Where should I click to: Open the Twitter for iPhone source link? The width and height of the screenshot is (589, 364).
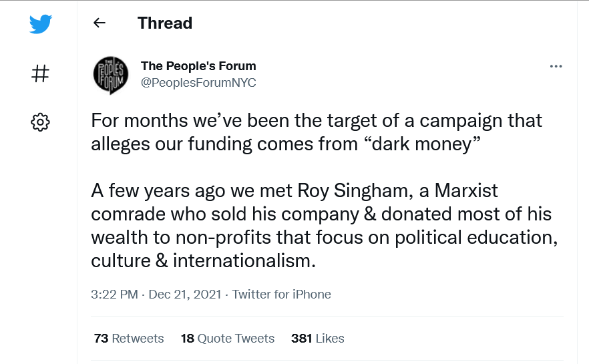(282, 294)
